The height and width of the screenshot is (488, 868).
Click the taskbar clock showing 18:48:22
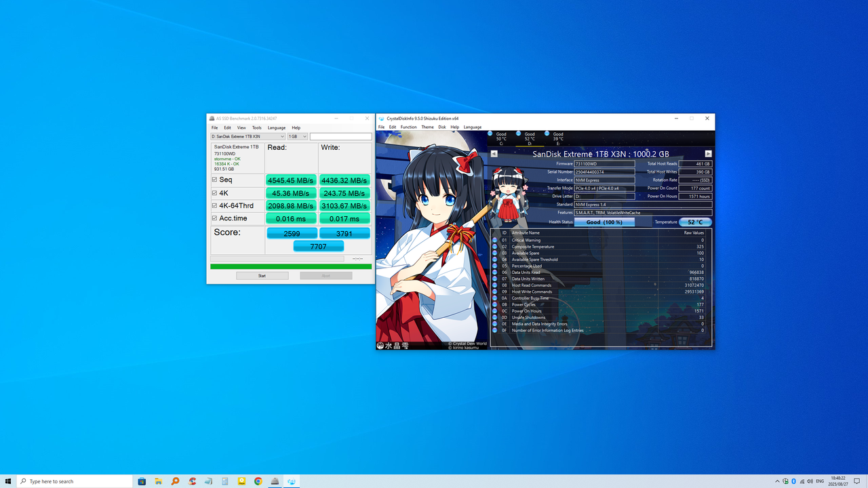click(838, 481)
